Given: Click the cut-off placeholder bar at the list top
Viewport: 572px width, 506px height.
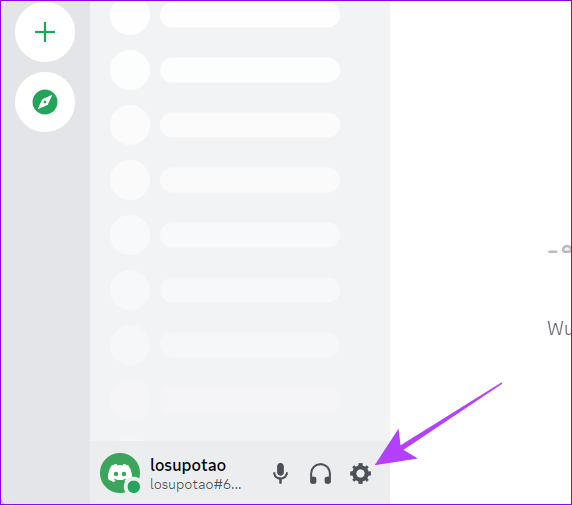Looking at the screenshot, I should pos(250,15).
